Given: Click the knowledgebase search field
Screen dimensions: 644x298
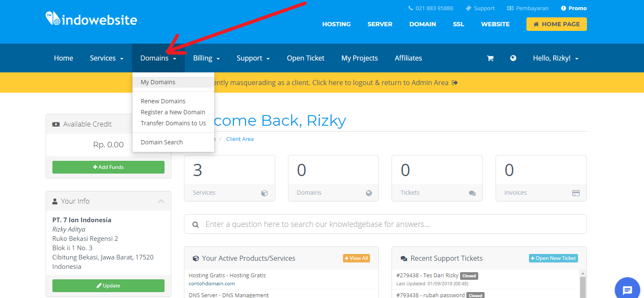Looking at the screenshot, I should click(389, 224).
